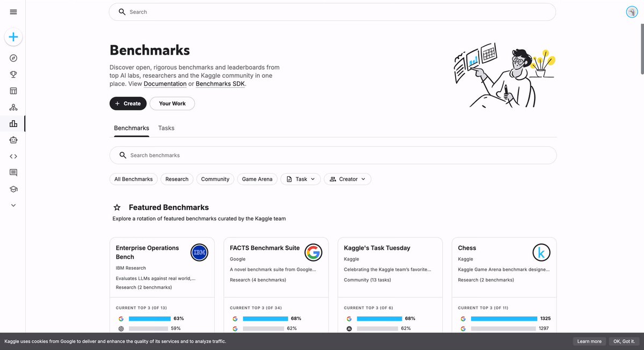Viewport: 644px width, 350px height.
Task: Open Discussions via speech-bubble sidebar icon
Action: pyautogui.click(x=13, y=173)
